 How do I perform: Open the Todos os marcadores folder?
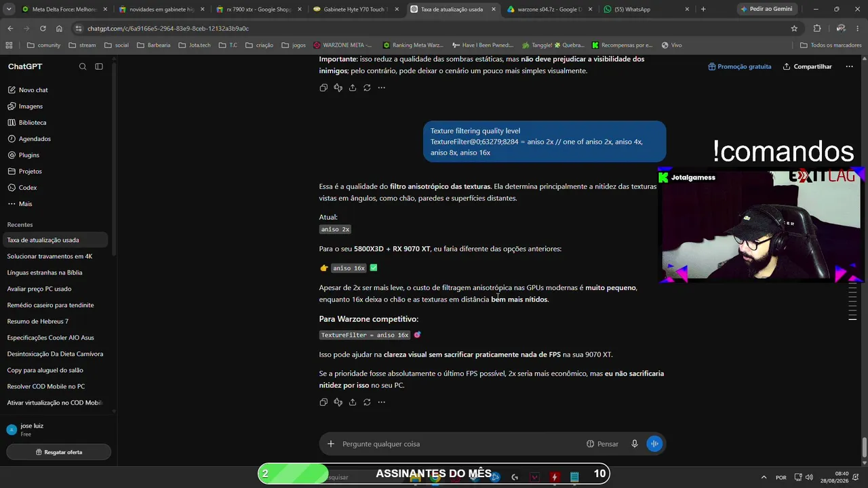(x=831, y=45)
